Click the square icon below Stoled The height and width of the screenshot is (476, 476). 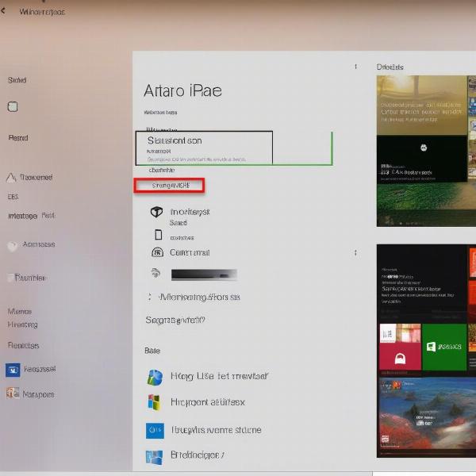[13, 106]
